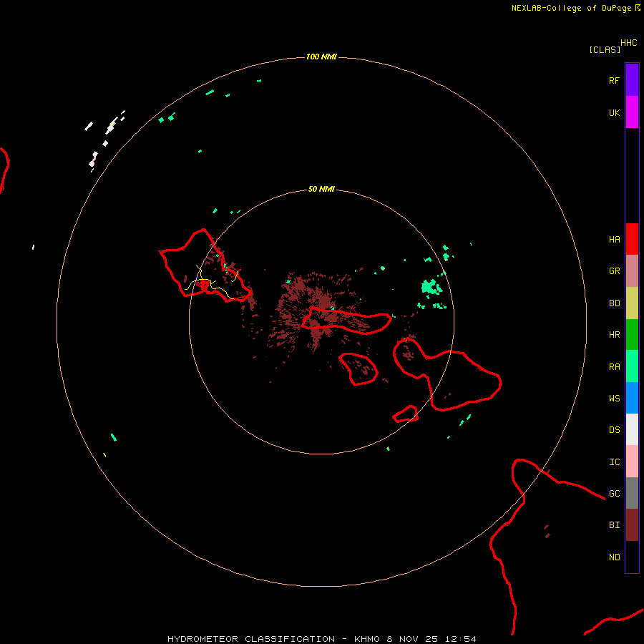Click the WS legend label
This screenshot has height=644, width=644.
click(x=614, y=399)
